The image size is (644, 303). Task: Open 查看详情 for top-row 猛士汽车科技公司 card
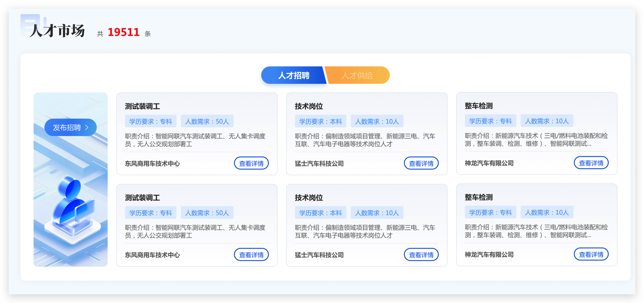pos(421,164)
